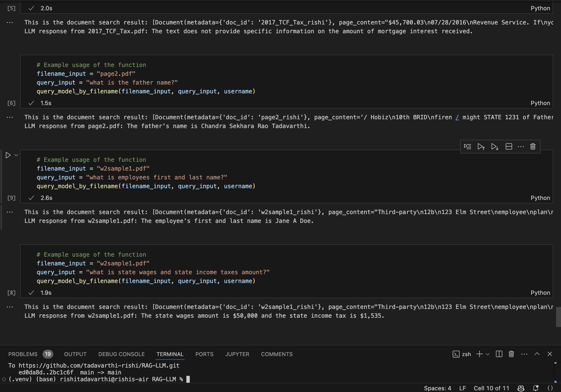Expand the run options chevron beside the play button
The width and height of the screenshot is (561, 392).
pyautogui.click(x=16, y=155)
